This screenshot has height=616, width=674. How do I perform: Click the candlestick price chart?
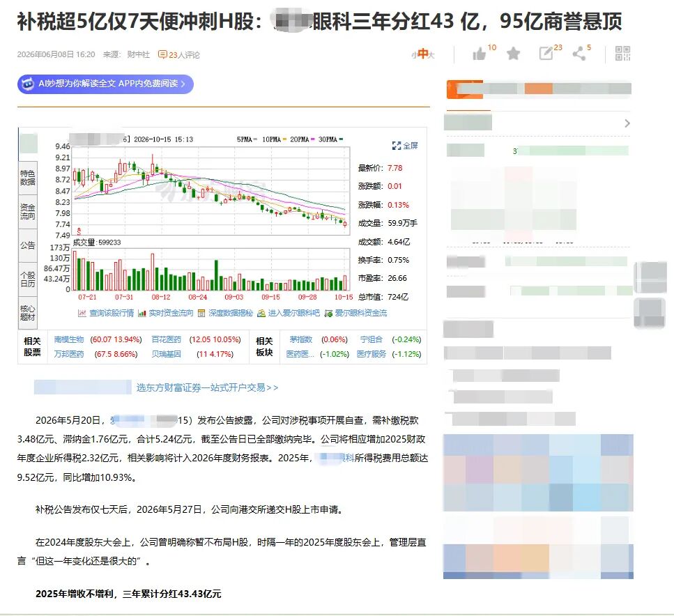click(210, 191)
